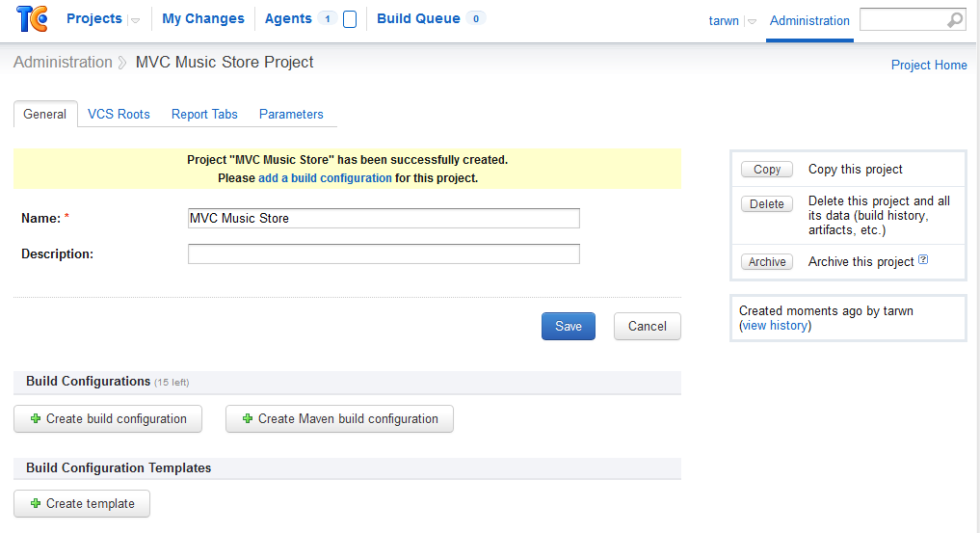Open the Administration top tab
Image resolution: width=980 pixels, height=533 pixels.
click(809, 20)
